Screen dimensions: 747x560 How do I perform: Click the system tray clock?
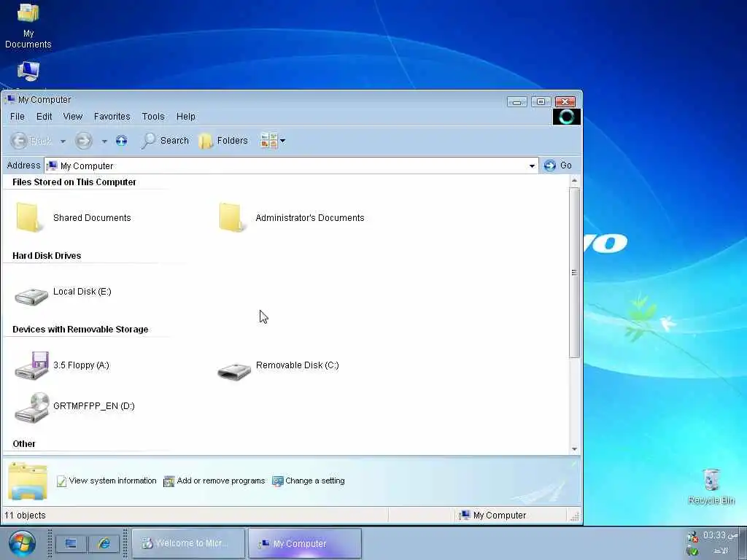click(720, 535)
